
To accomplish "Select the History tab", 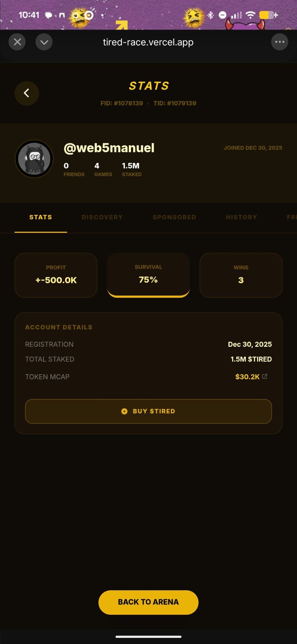I will tap(241, 217).
